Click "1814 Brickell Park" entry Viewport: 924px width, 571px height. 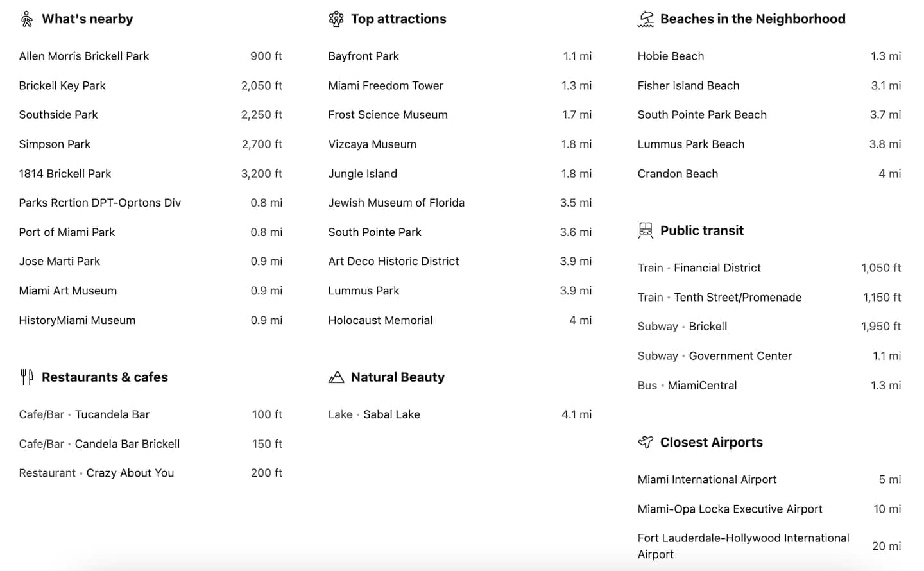point(65,174)
